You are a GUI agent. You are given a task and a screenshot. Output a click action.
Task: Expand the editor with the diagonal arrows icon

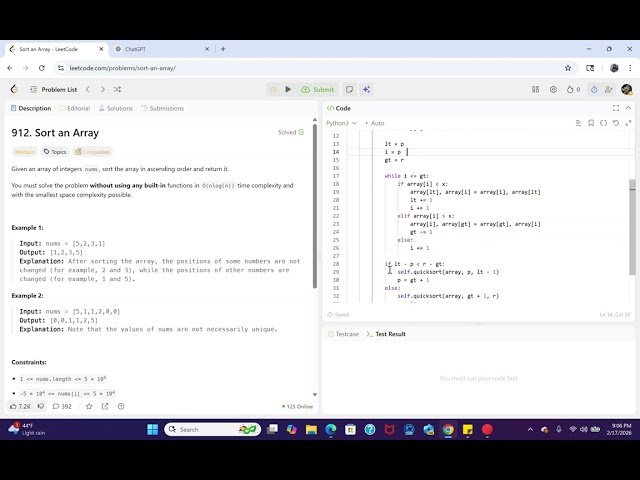[628, 123]
